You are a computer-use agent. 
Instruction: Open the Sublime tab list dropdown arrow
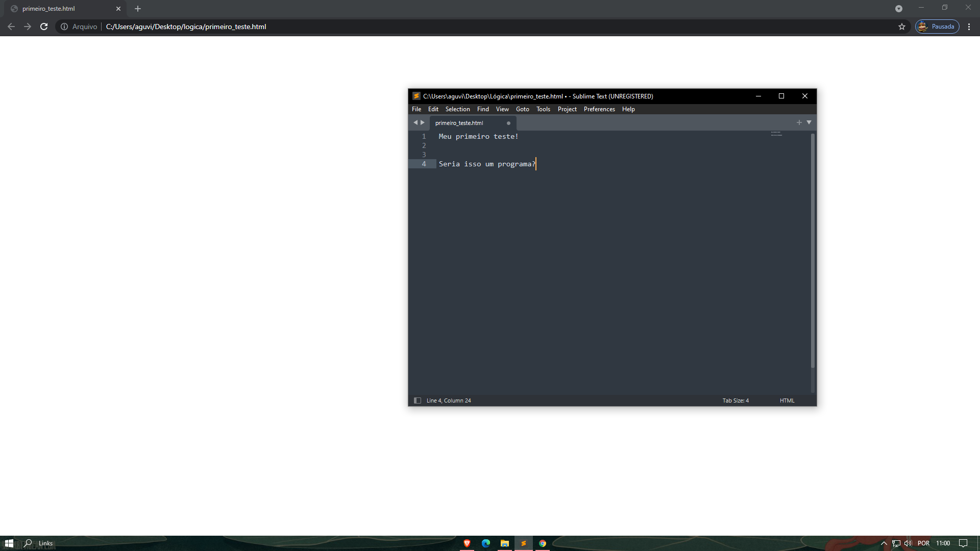click(x=809, y=122)
